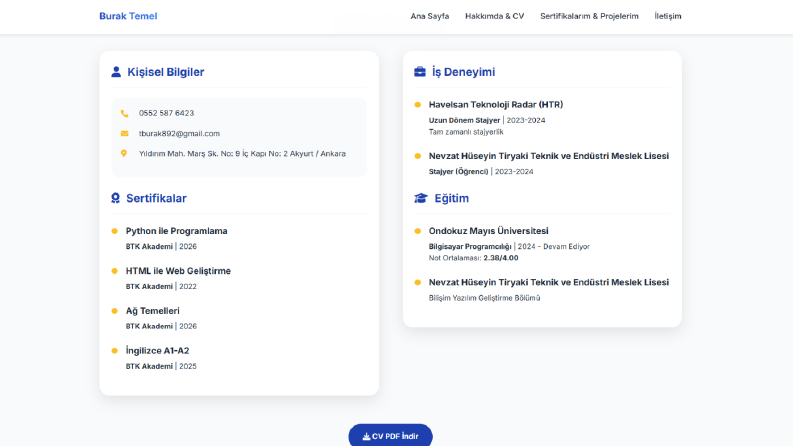Image resolution: width=793 pixels, height=446 pixels.
Task: Click the location pin icon beside the address
Action: coord(124,153)
